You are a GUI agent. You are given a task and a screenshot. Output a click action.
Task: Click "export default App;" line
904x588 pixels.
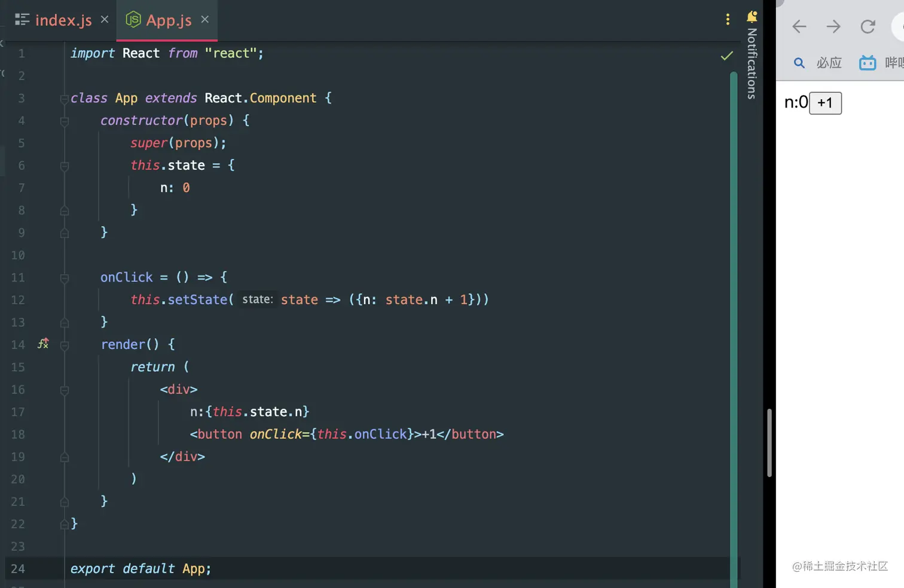(x=141, y=568)
